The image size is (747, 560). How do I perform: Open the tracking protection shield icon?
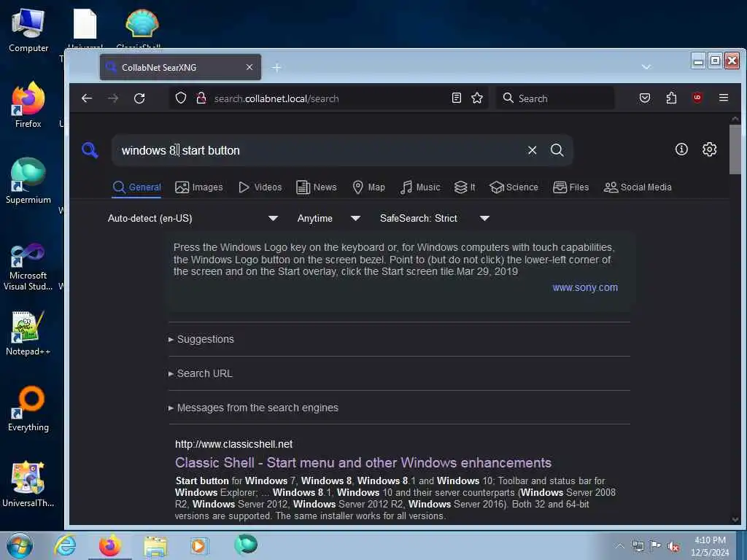click(x=181, y=98)
